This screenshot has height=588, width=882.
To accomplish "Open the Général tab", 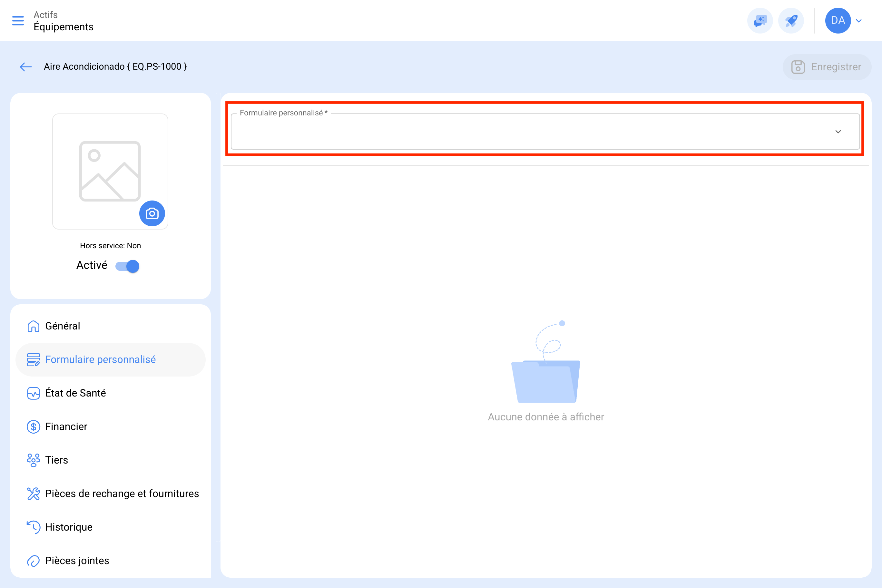I will 110,326.
